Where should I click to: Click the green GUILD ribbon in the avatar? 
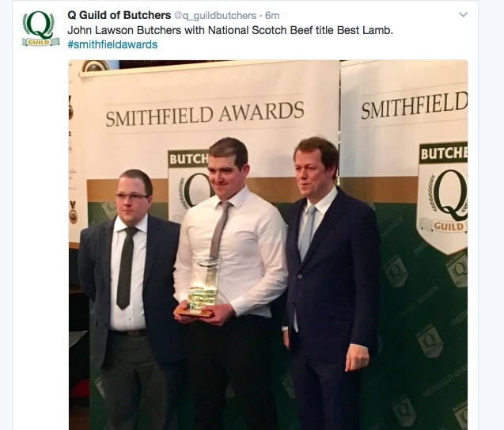[x=41, y=42]
